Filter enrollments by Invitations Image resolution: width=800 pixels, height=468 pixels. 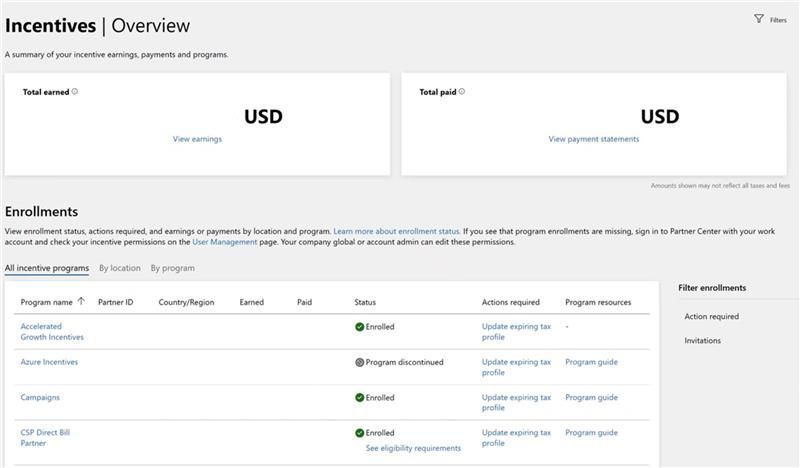[703, 340]
